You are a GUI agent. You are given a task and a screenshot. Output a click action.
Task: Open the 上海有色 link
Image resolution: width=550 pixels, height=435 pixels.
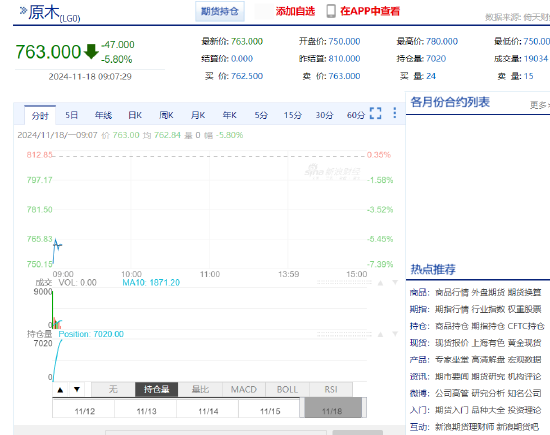(x=488, y=343)
